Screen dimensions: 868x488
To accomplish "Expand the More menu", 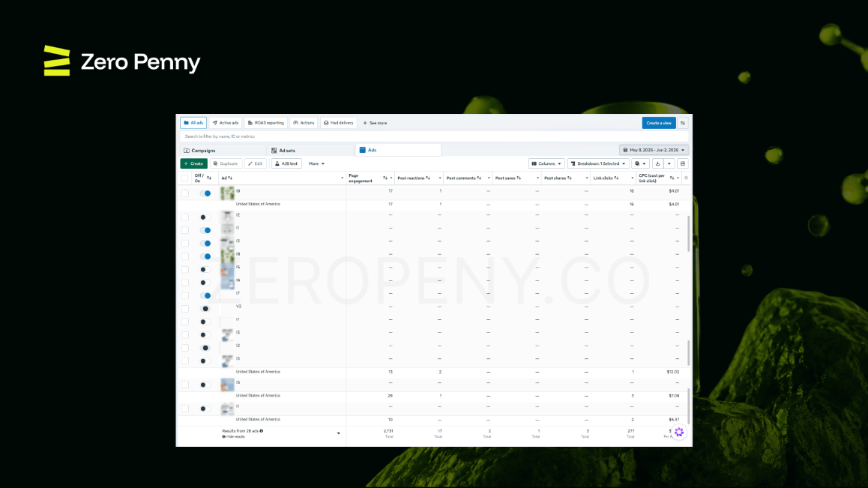I will pos(316,163).
